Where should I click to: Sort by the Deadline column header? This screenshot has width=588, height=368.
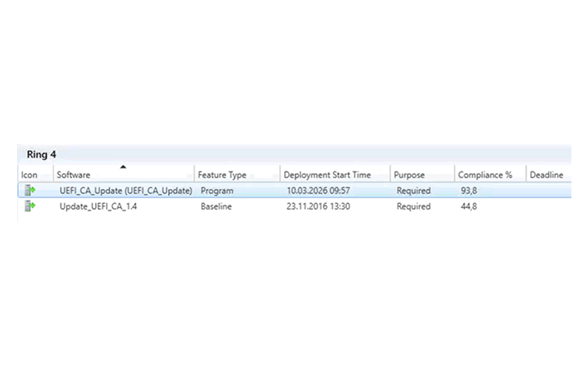point(548,175)
